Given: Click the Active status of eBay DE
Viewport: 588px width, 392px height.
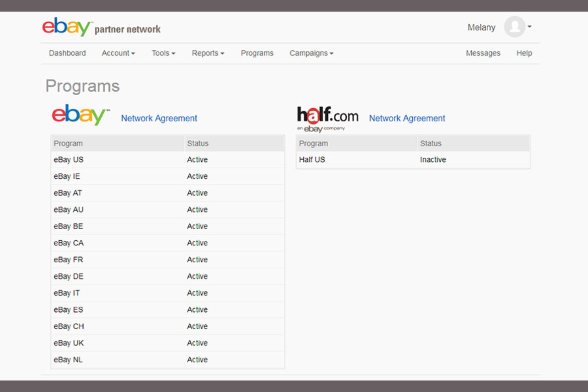Looking at the screenshot, I should pos(197,276).
